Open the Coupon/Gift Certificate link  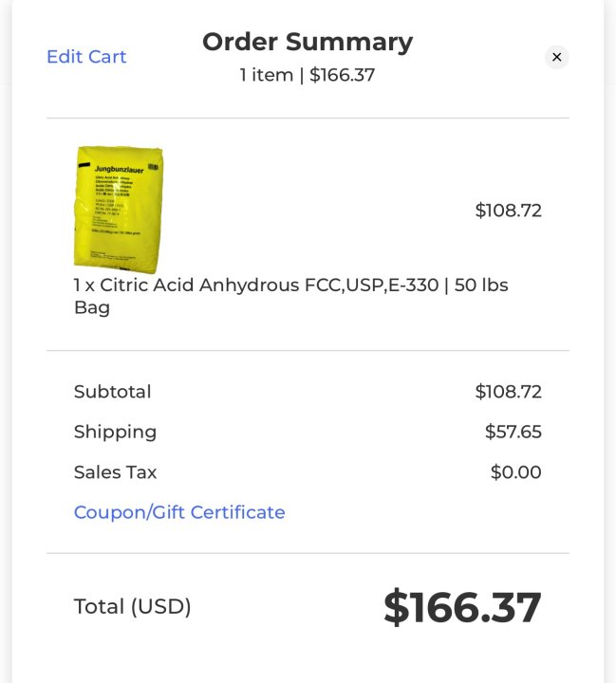coord(179,512)
